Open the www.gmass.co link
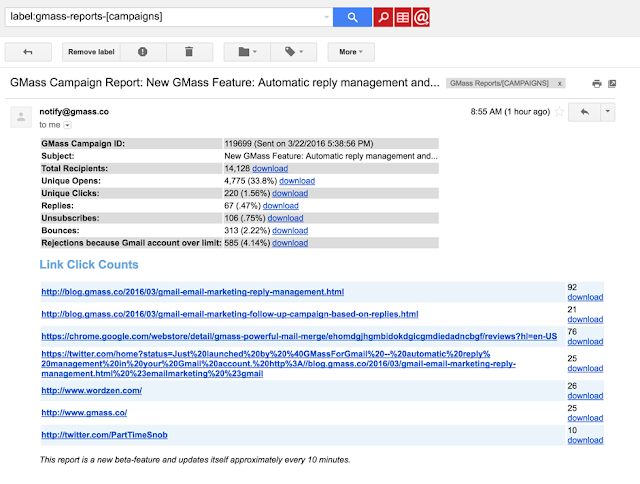The width and height of the screenshot is (640, 484). click(x=84, y=413)
